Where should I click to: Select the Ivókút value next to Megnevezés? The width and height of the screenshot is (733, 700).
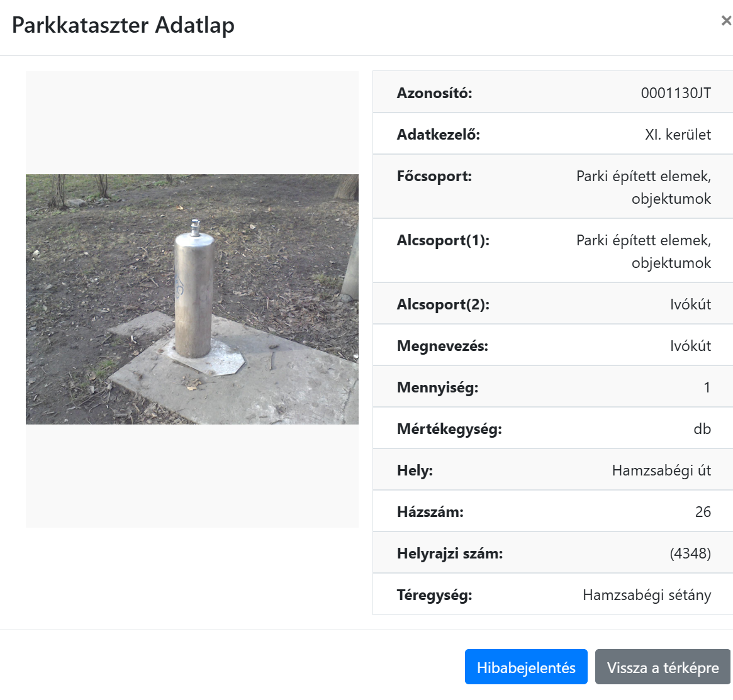click(x=690, y=346)
